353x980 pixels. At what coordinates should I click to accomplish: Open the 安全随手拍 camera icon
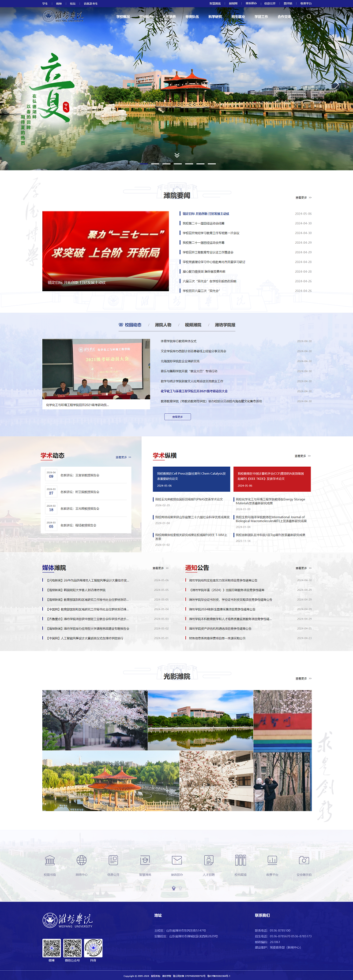point(304,860)
